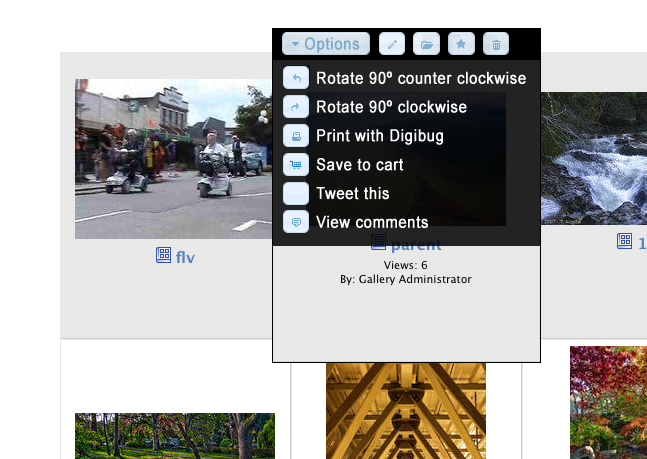Click the album icon beside flv
Viewport: 647px width, 459px height.
click(x=163, y=255)
